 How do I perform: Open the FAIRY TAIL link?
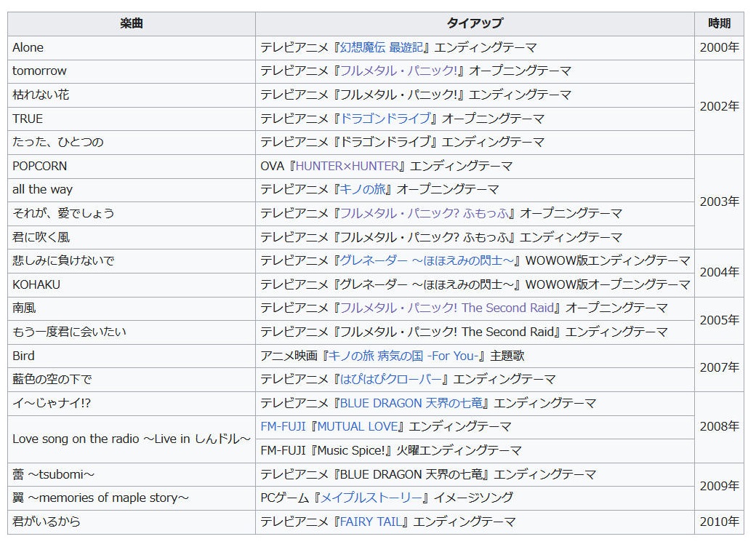point(372,522)
